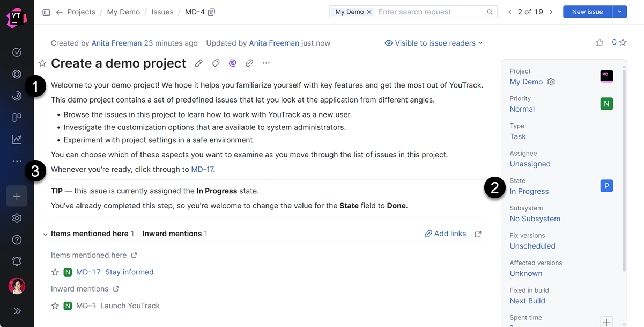This screenshot has width=644, height=327.
Task: Toggle the star next to the issue title
Action: point(42,63)
